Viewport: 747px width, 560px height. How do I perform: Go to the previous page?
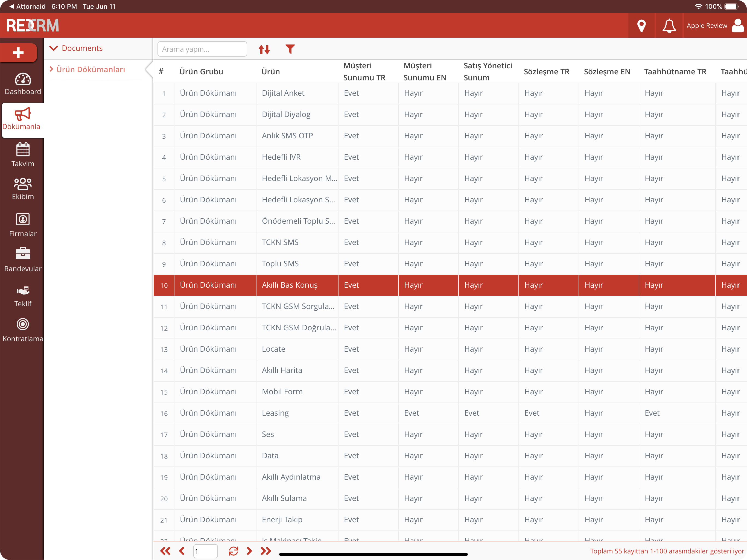point(182,551)
